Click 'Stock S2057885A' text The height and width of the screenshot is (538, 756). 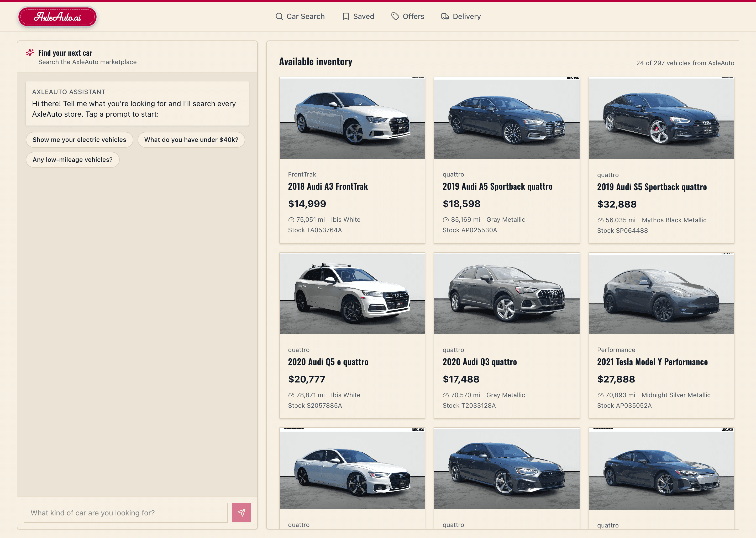pos(315,406)
